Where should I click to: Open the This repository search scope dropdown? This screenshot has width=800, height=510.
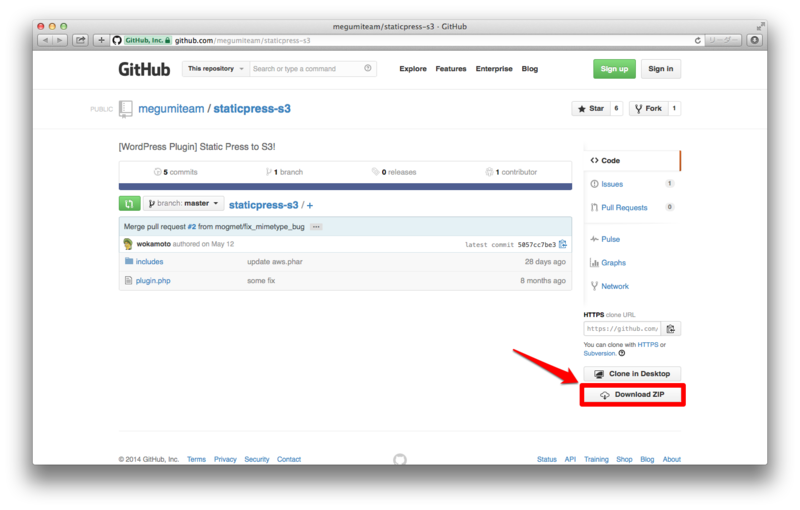pos(216,69)
